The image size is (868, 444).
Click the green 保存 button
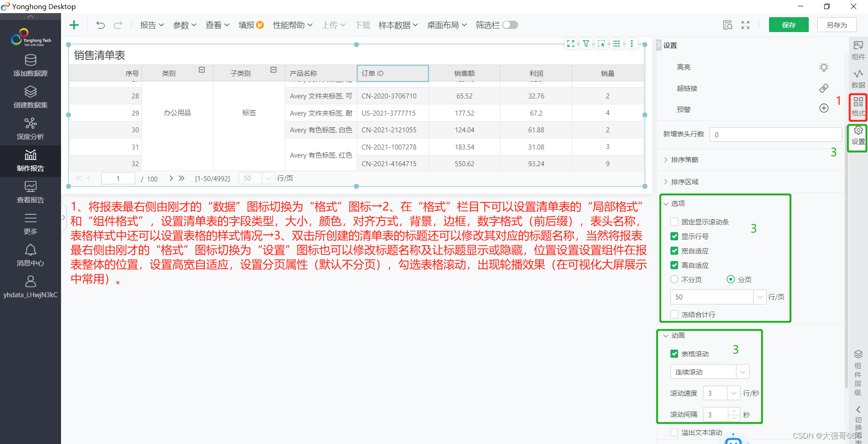point(788,25)
